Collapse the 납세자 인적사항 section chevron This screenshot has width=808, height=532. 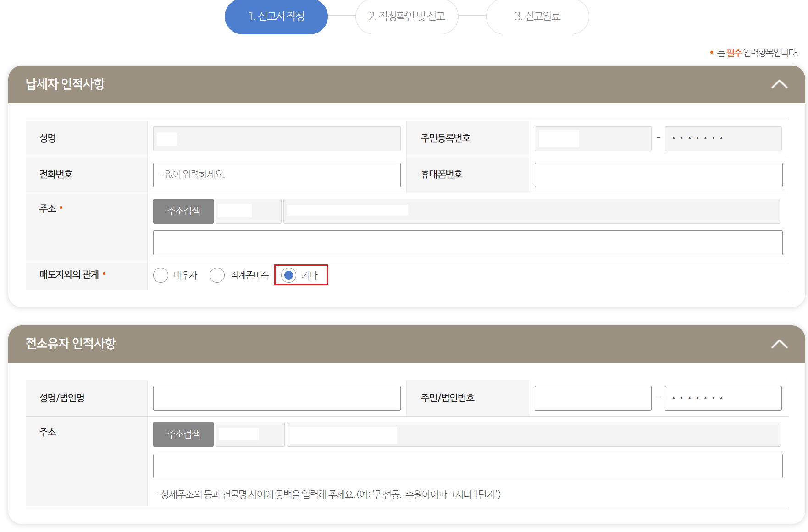(x=779, y=84)
